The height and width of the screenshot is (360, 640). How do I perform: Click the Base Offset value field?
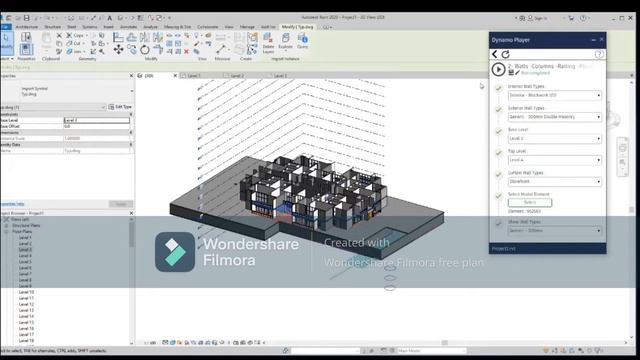tap(97, 127)
